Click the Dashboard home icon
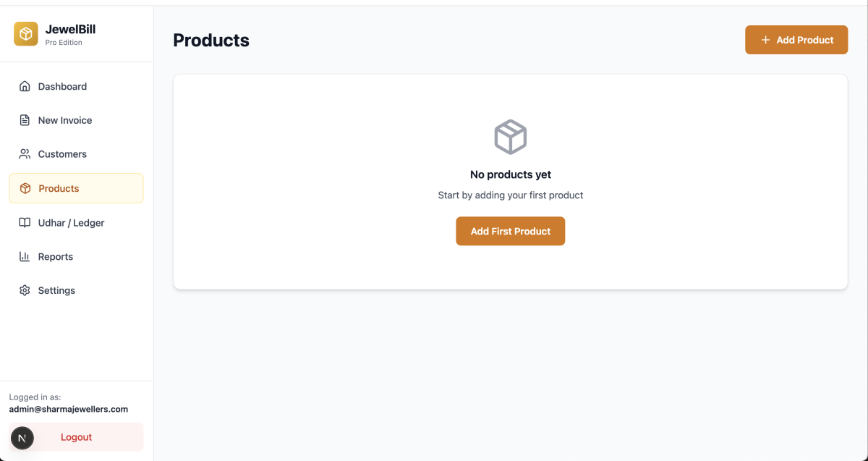Image resolution: width=868 pixels, height=461 pixels. (x=25, y=87)
